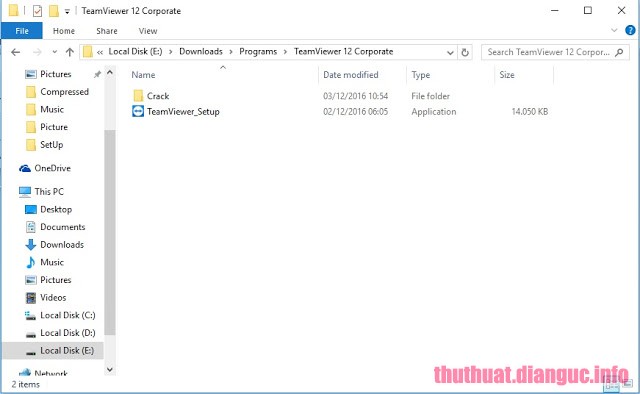Expand the address bar history dropdown

[450, 52]
